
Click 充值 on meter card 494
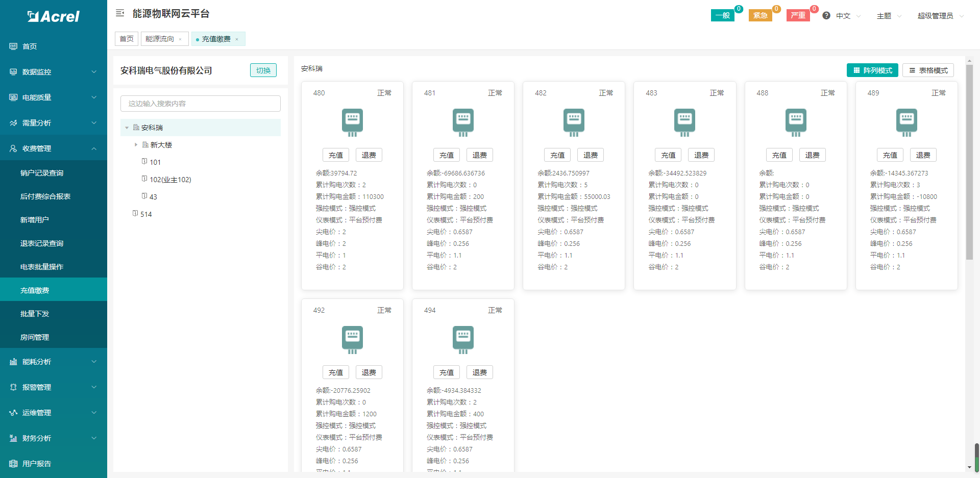pos(447,372)
